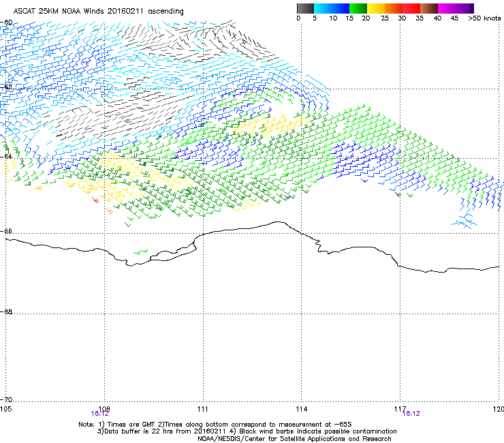Click the latitude label '-66'
The width and height of the screenshot is (504, 443).
(x=6, y=231)
